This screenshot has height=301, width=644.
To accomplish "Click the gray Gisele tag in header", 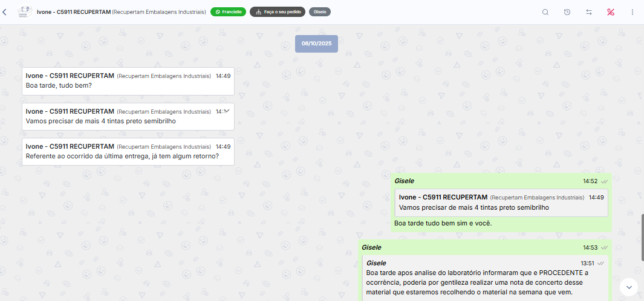I will (319, 12).
